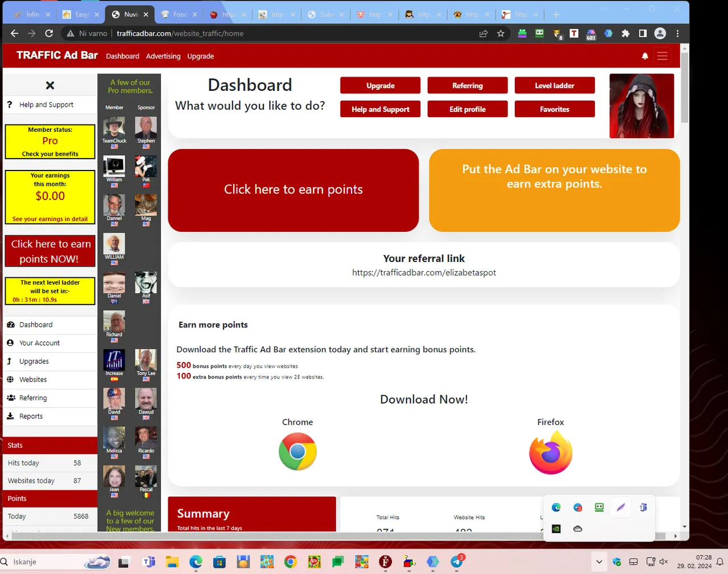The height and width of the screenshot is (574, 728).
Task: Close the left sidebar with the X icon
Action: coord(50,85)
